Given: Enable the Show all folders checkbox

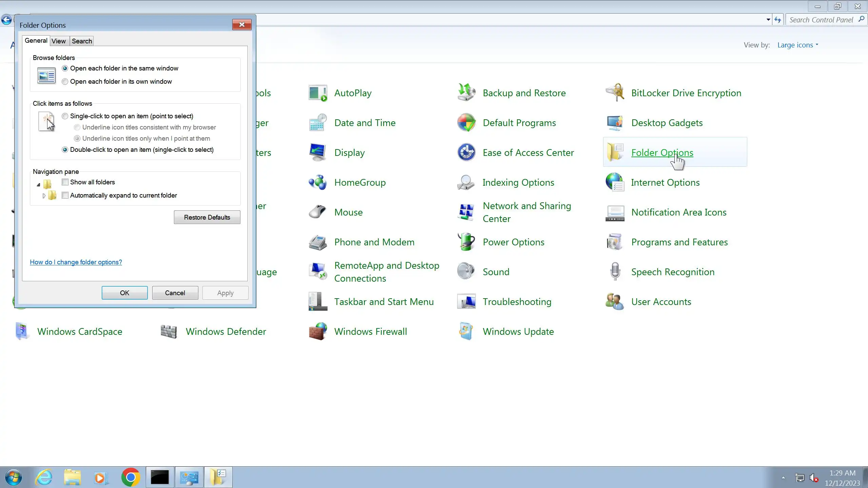Looking at the screenshot, I should pyautogui.click(x=65, y=182).
